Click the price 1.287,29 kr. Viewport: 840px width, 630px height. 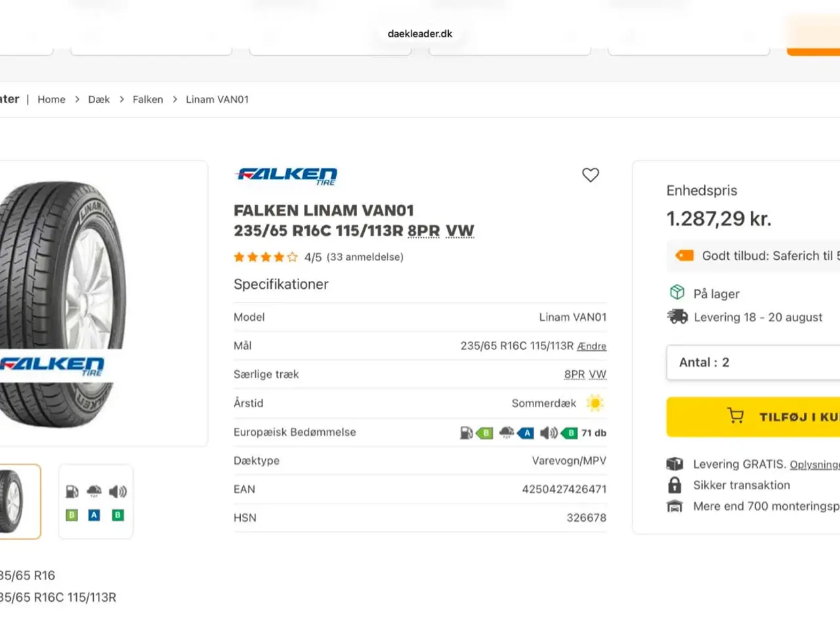[719, 219]
